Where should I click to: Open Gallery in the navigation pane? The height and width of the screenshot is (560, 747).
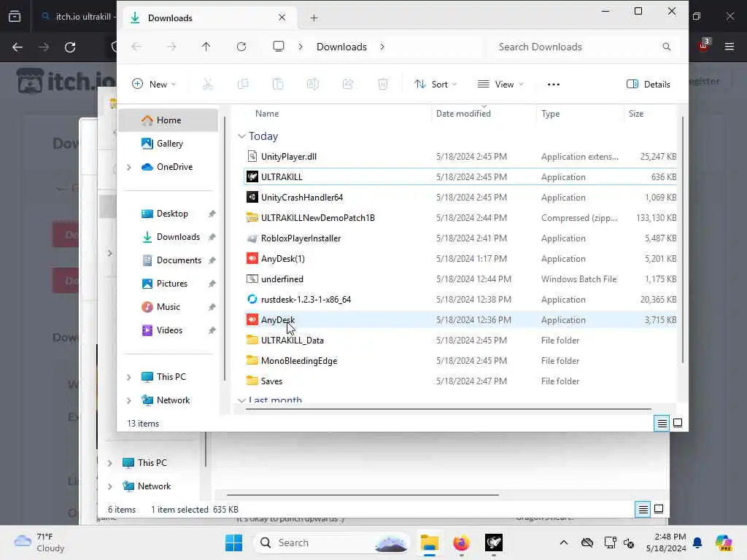(169, 144)
